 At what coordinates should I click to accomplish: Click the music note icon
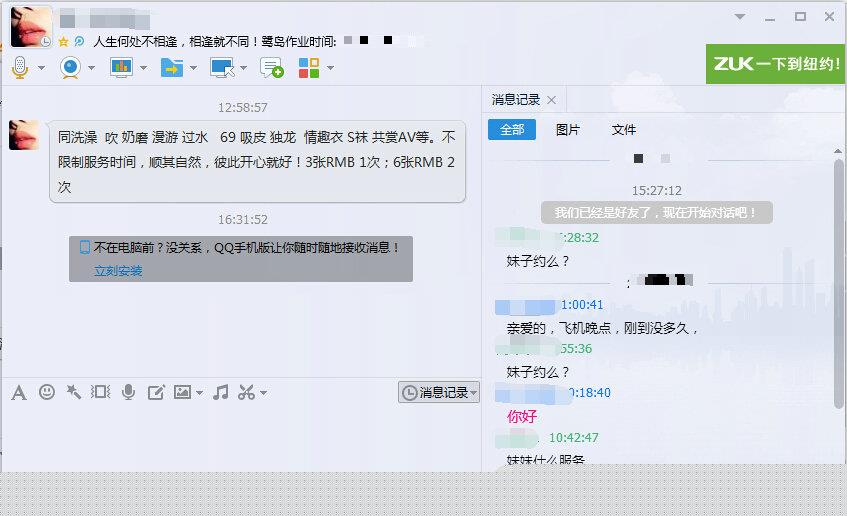pyautogui.click(x=221, y=392)
